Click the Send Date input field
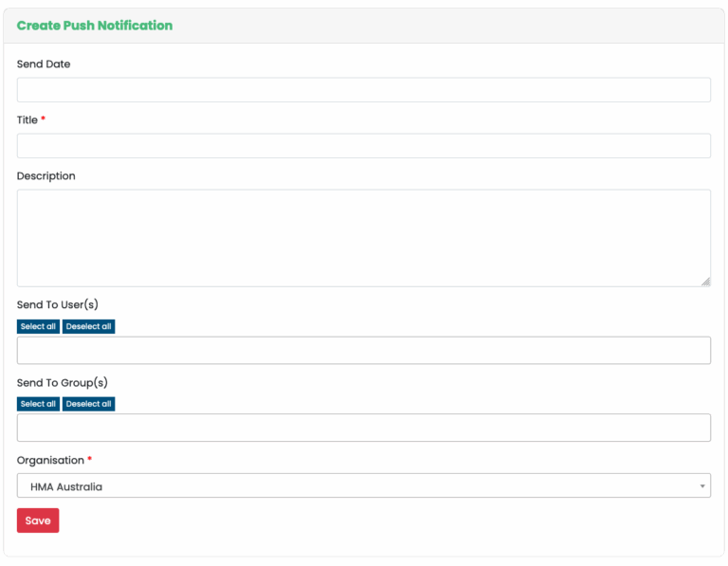Image resolution: width=728 pixels, height=566 pixels. click(x=363, y=90)
